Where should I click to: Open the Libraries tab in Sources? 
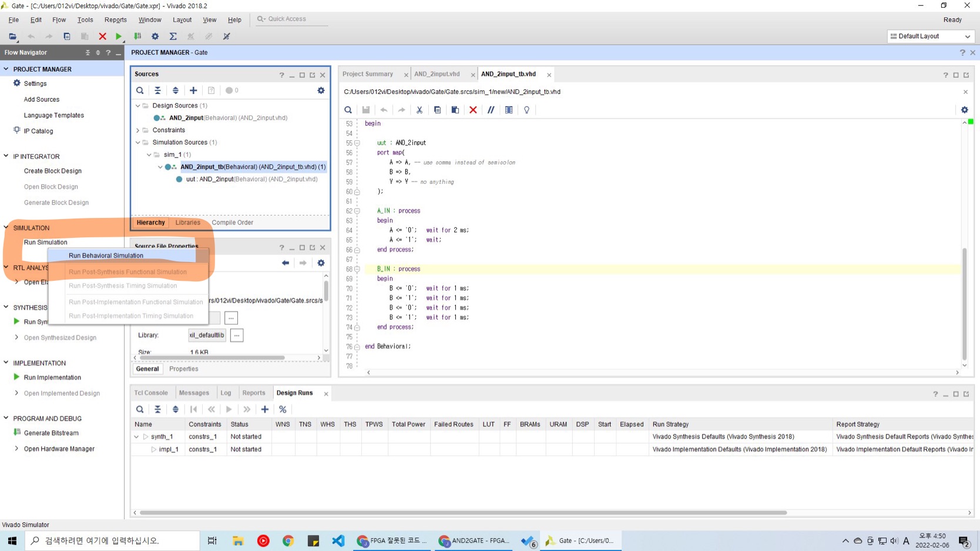coord(188,223)
